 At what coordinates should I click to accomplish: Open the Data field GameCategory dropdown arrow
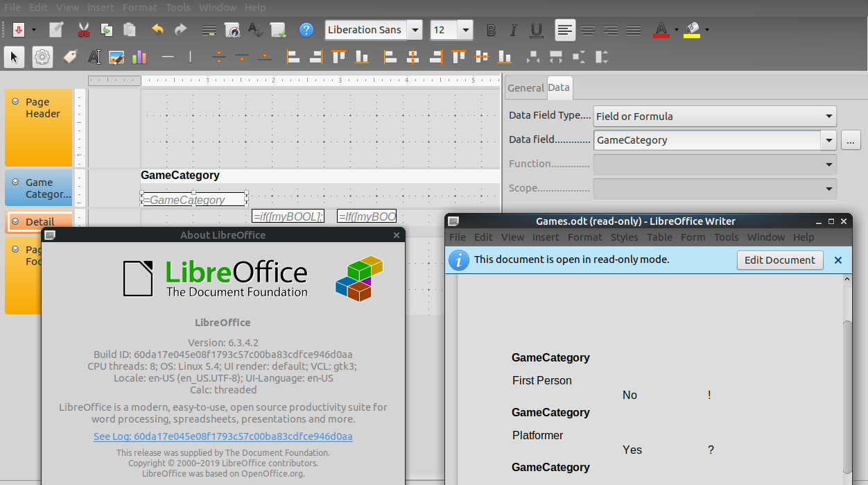coord(828,140)
